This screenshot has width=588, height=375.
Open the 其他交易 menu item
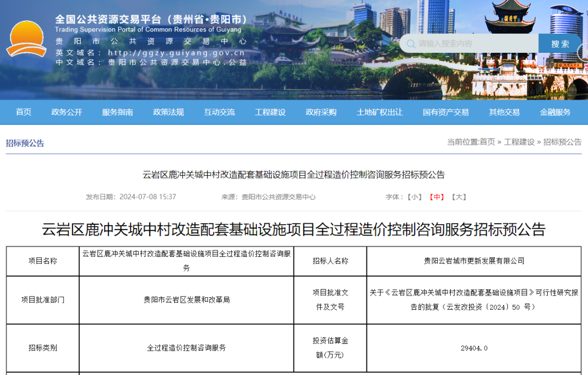click(504, 112)
